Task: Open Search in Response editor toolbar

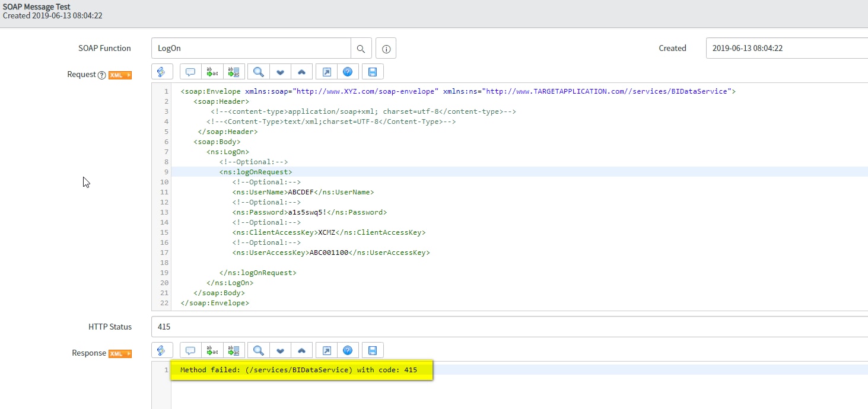Action: click(x=258, y=350)
